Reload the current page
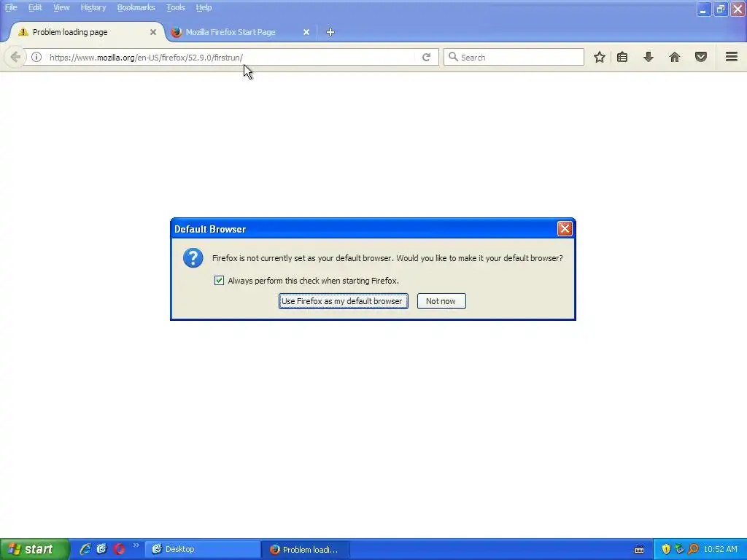Viewport: 747px width, 560px height. click(426, 57)
